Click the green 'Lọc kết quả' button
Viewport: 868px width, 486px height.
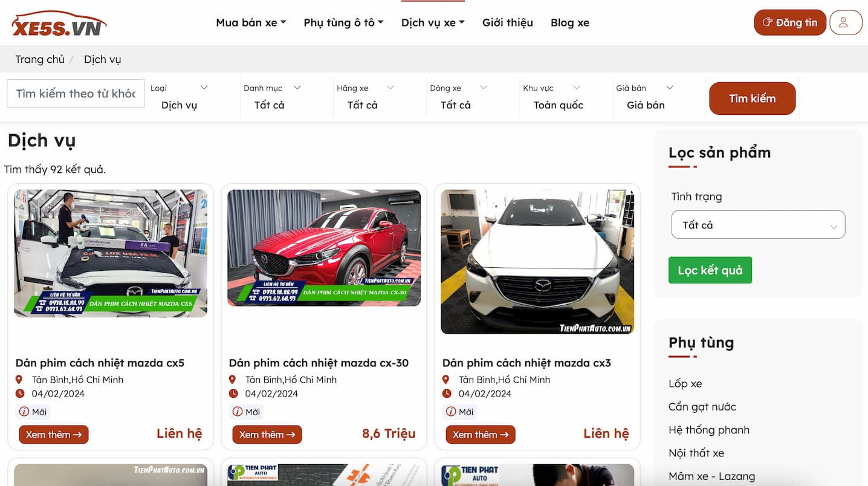[710, 270]
